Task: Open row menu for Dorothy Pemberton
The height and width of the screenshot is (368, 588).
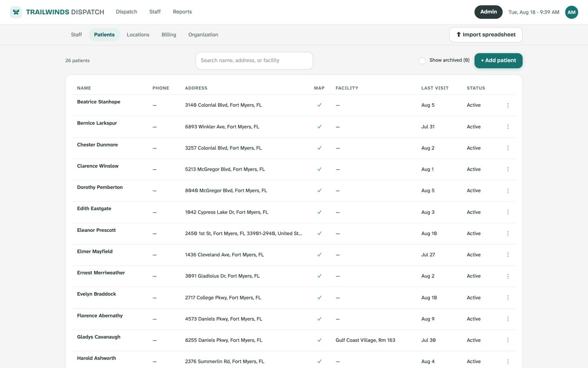Action: point(508,191)
